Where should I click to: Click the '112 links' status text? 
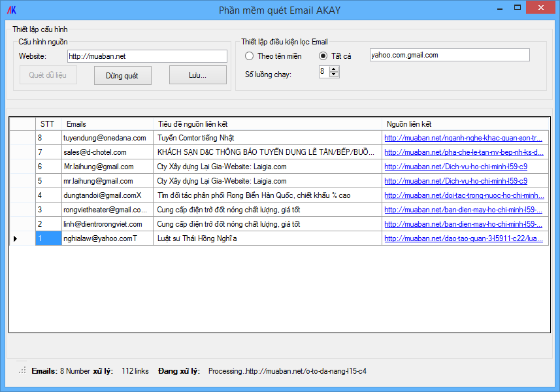[135, 371]
